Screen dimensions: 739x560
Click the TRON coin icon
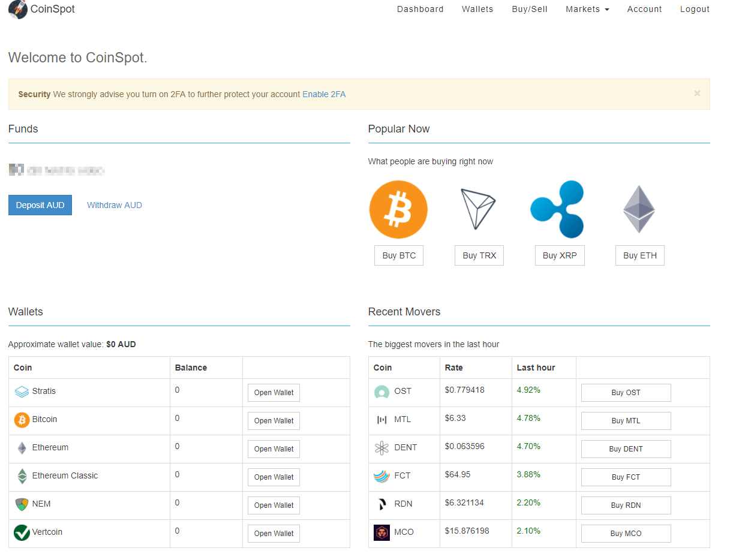479,209
